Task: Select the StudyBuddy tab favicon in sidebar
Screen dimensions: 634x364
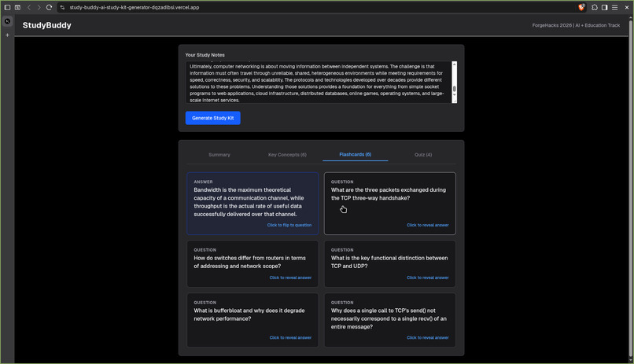Action: click(x=7, y=21)
